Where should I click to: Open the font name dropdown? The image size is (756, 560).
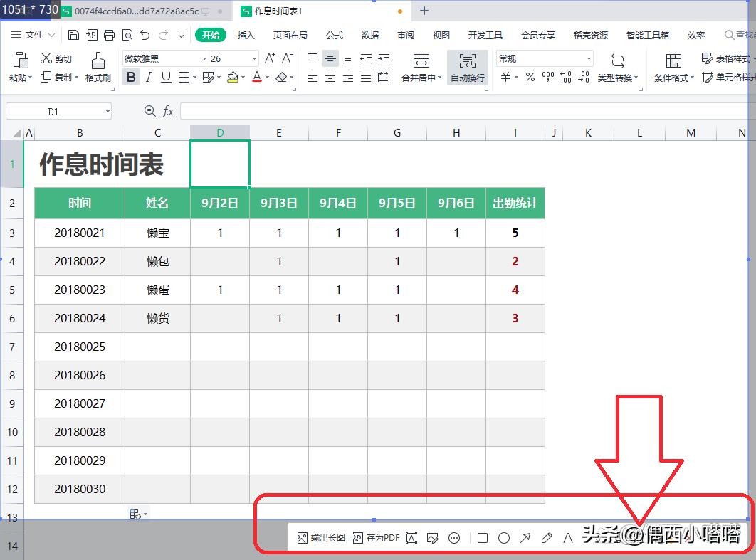click(204, 58)
